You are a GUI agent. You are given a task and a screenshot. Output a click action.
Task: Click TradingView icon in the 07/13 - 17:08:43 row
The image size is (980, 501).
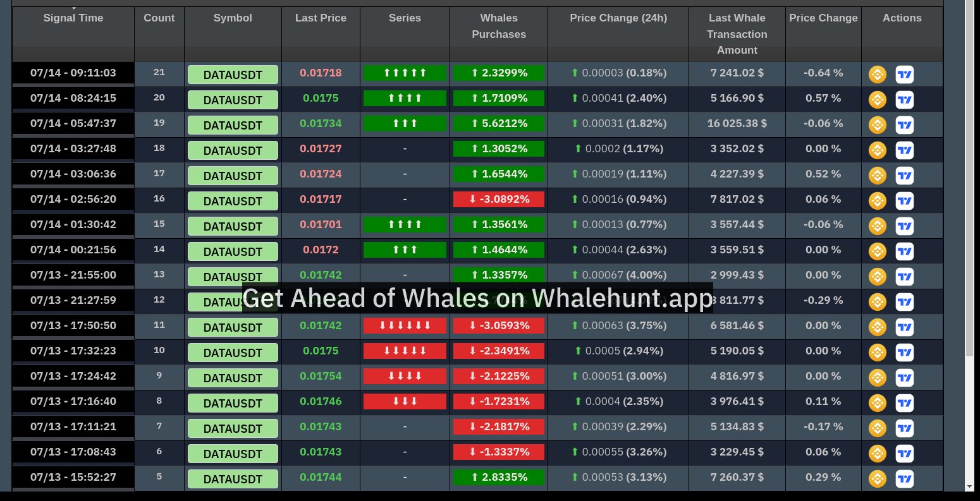905,454
